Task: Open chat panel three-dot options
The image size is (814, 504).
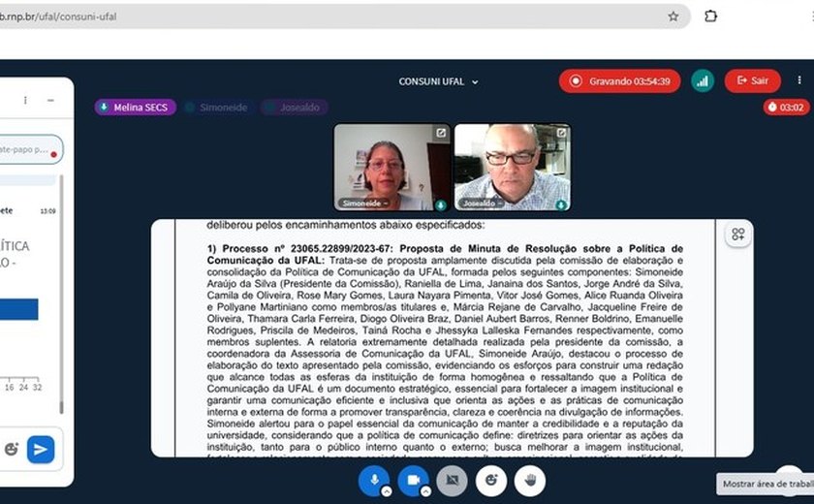Action: point(25,100)
